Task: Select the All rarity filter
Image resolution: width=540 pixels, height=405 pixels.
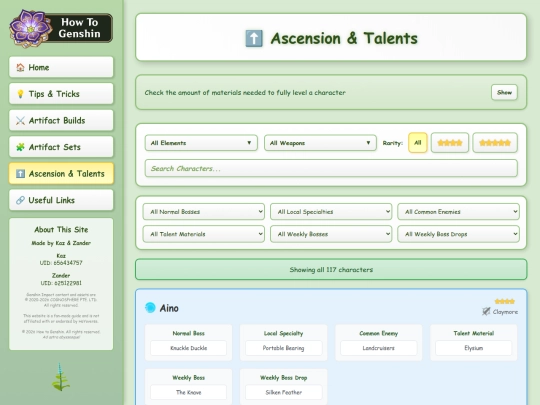Action: 417,143
